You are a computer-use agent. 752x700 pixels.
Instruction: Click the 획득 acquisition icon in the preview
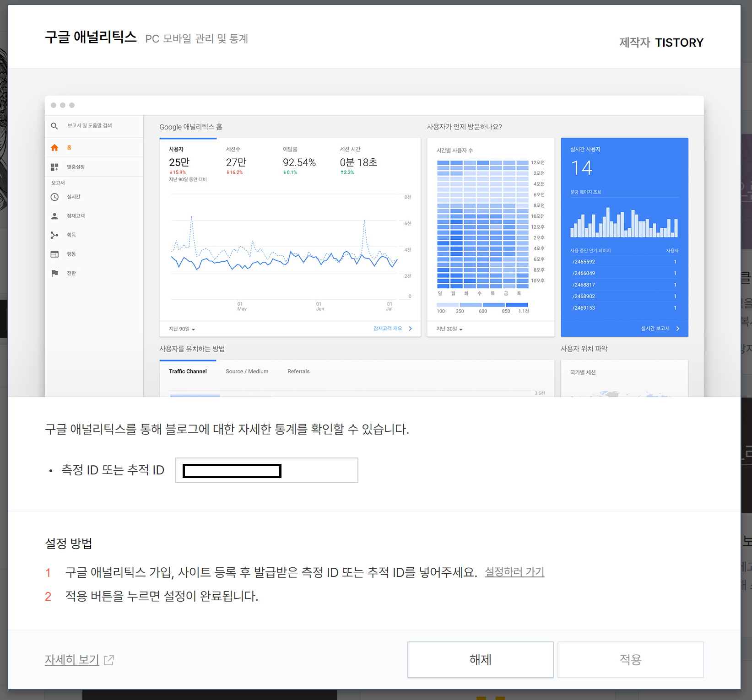tap(54, 235)
